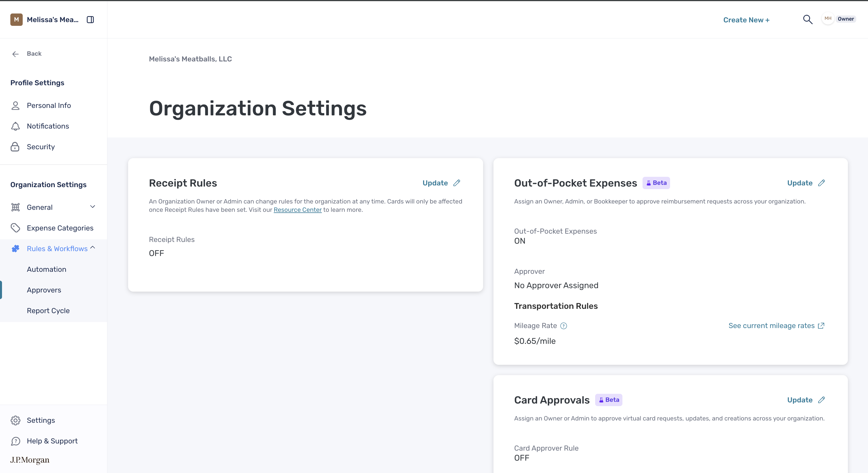Open Settings in the sidebar
Image resolution: width=868 pixels, height=473 pixels.
pos(41,420)
